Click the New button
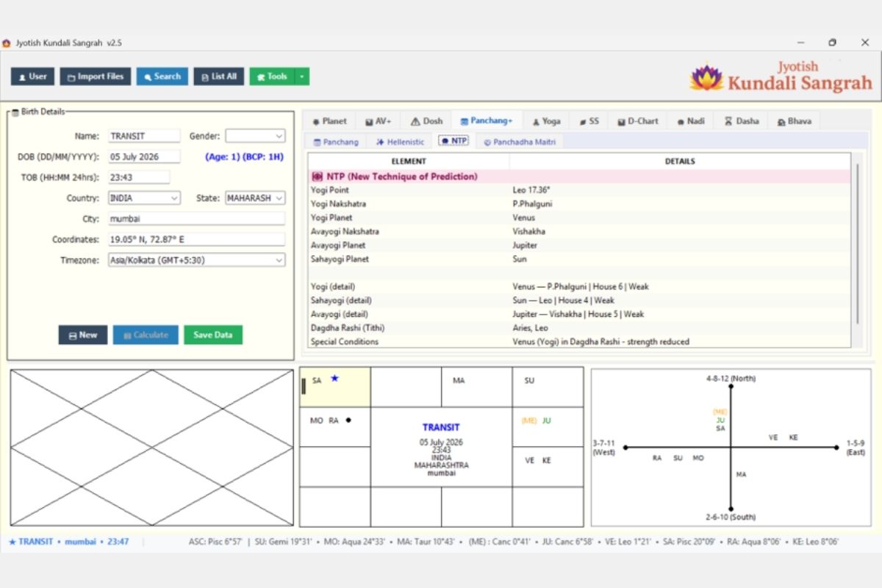This screenshot has height=588, width=882. (x=83, y=334)
